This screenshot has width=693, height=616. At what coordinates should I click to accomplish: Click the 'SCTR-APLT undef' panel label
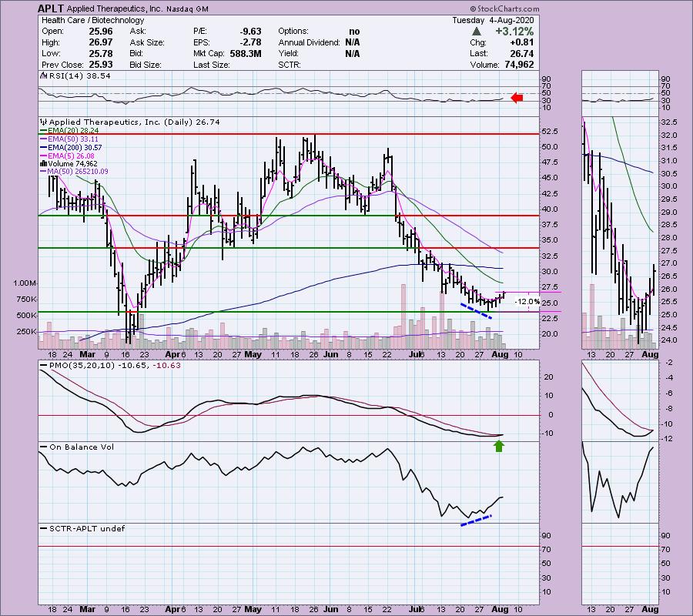[x=87, y=528]
